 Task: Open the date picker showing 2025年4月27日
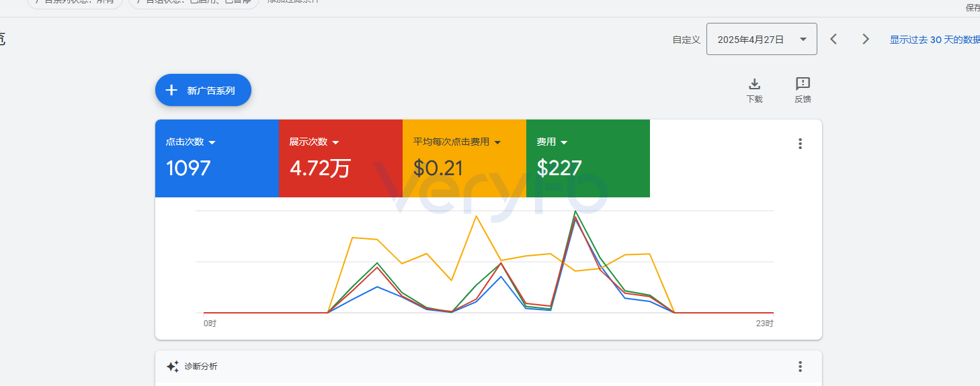(x=762, y=39)
